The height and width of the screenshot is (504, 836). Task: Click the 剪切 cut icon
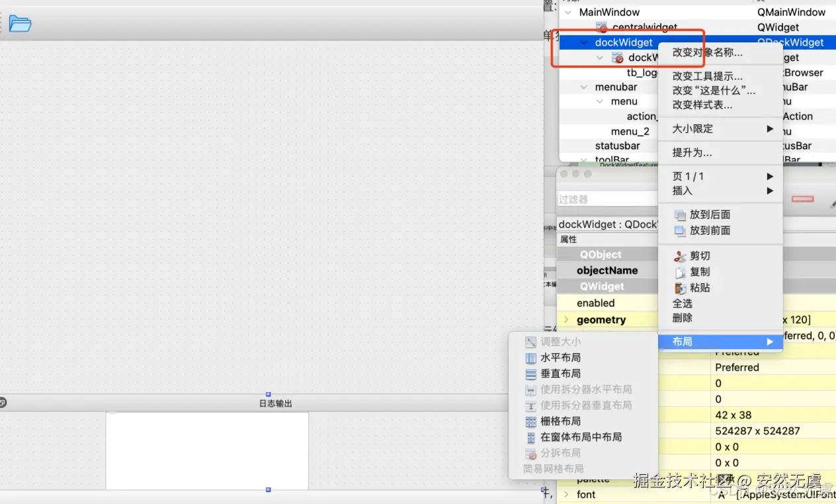[681, 255]
